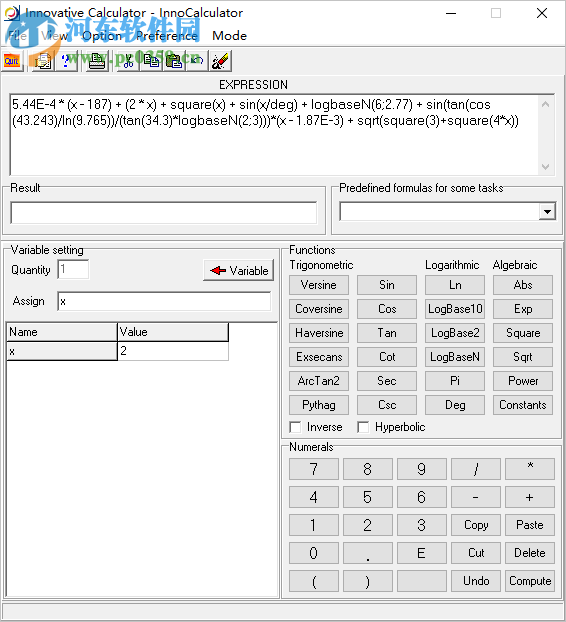Insert the LogBase10 function

click(455, 309)
